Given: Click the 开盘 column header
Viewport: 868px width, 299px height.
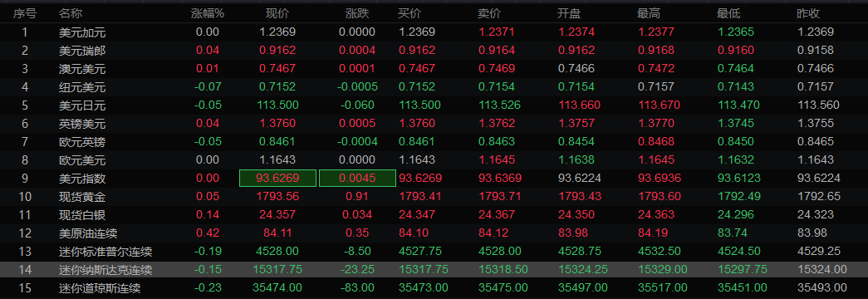Looking at the screenshot, I should [569, 13].
